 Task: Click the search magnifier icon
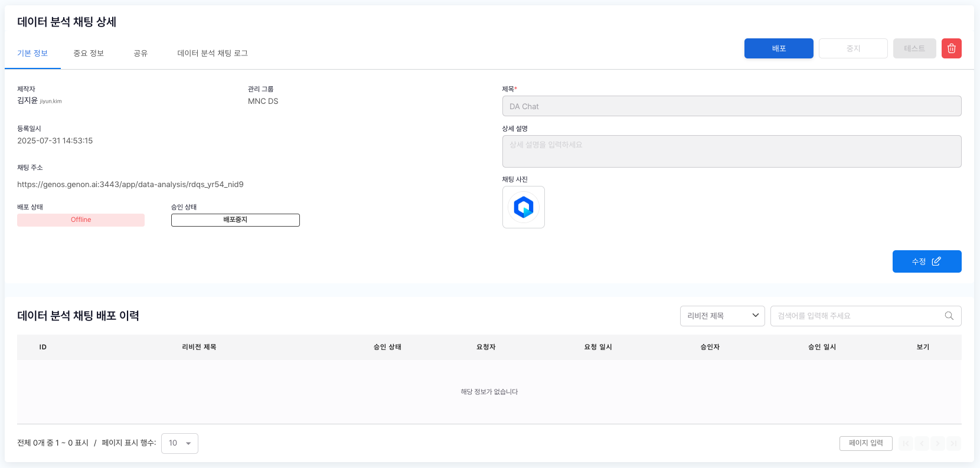[x=949, y=316]
